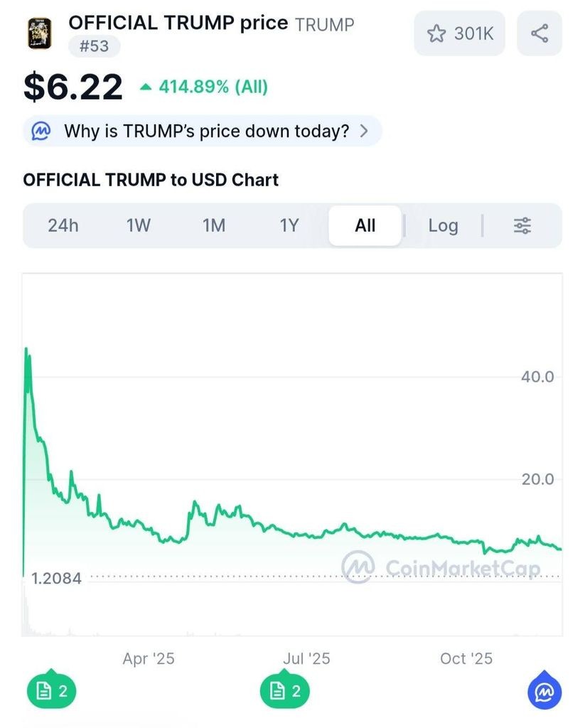
Task: Toggle the Log scale option
Action: (443, 226)
